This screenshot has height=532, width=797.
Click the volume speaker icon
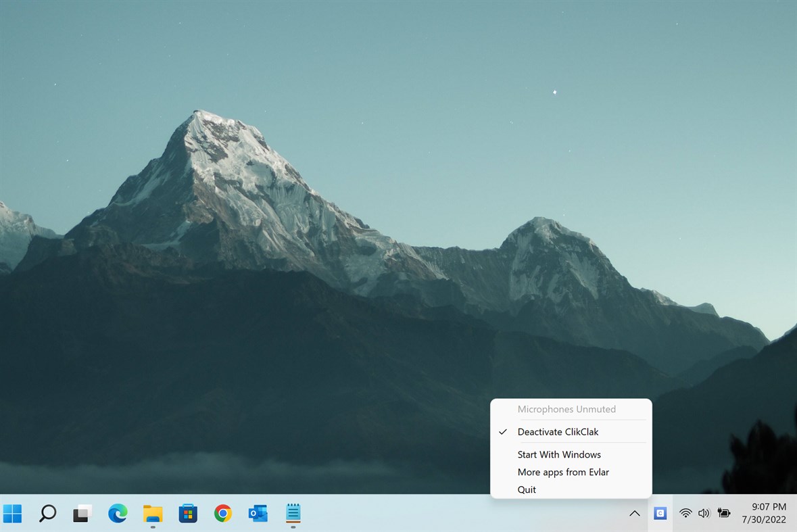point(704,514)
